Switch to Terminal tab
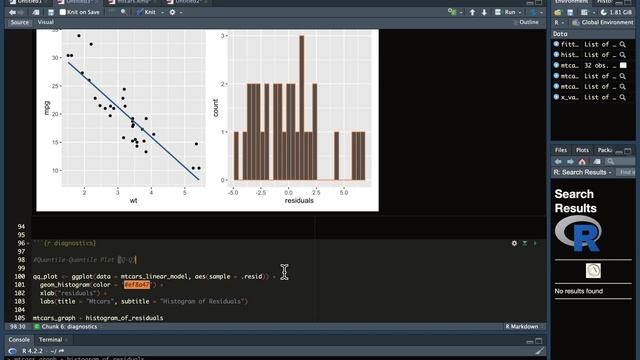The height and width of the screenshot is (360, 640). pos(51,340)
